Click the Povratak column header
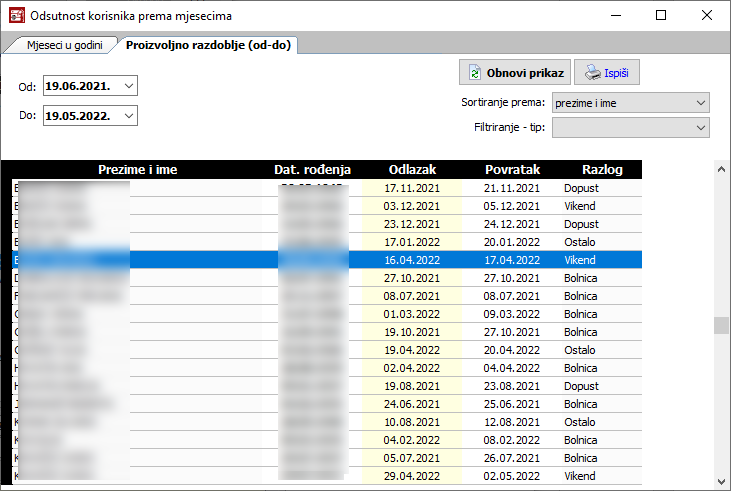This screenshot has height=491, width=731. pos(512,170)
